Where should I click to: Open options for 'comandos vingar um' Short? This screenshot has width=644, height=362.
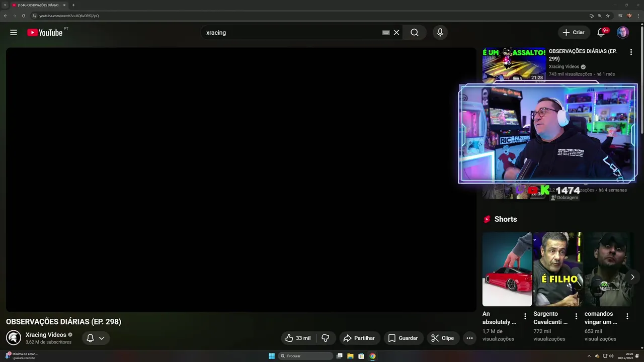point(627,316)
